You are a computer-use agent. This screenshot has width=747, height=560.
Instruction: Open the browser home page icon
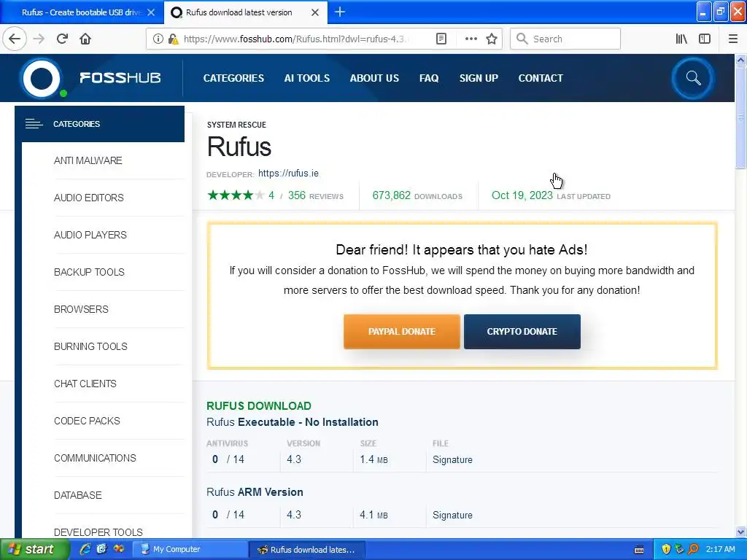tap(85, 39)
